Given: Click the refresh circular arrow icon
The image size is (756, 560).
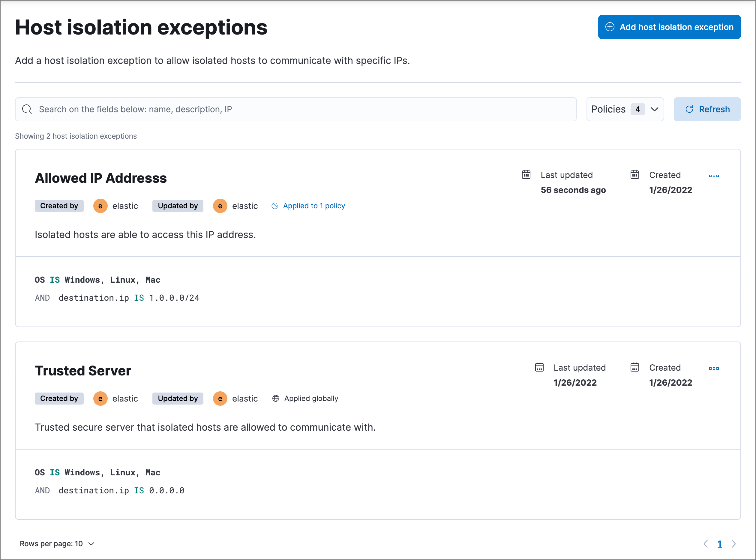Looking at the screenshot, I should [x=690, y=109].
